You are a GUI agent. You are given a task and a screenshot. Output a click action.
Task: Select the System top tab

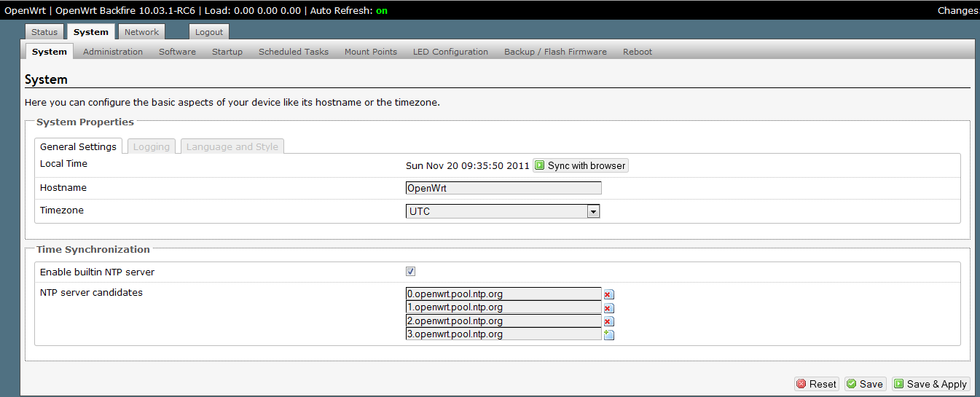click(91, 32)
